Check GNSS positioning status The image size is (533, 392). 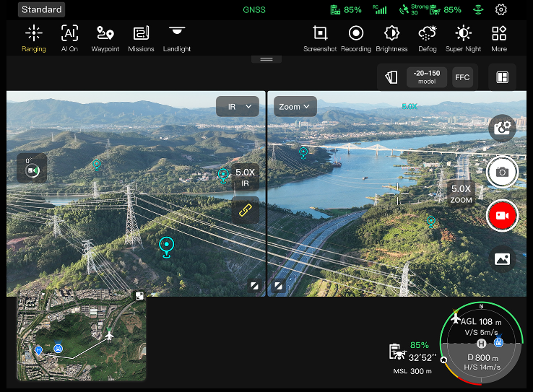pos(254,10)
